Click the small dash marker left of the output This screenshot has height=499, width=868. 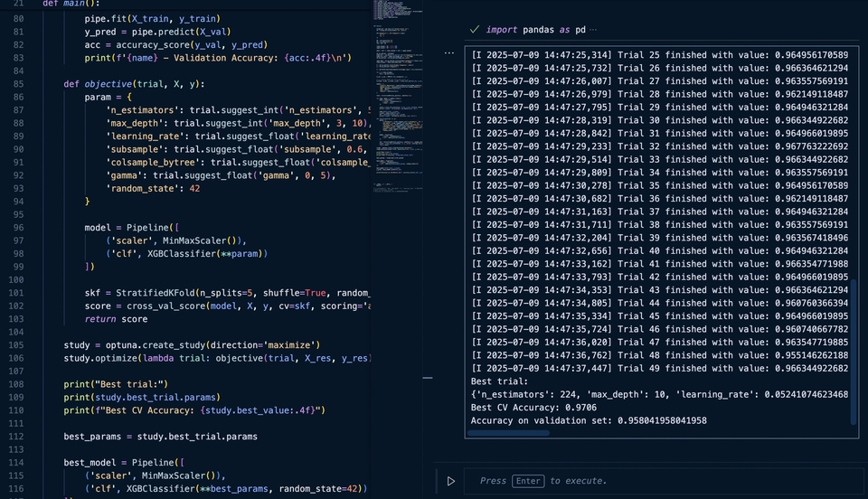(x=428, y=378)
